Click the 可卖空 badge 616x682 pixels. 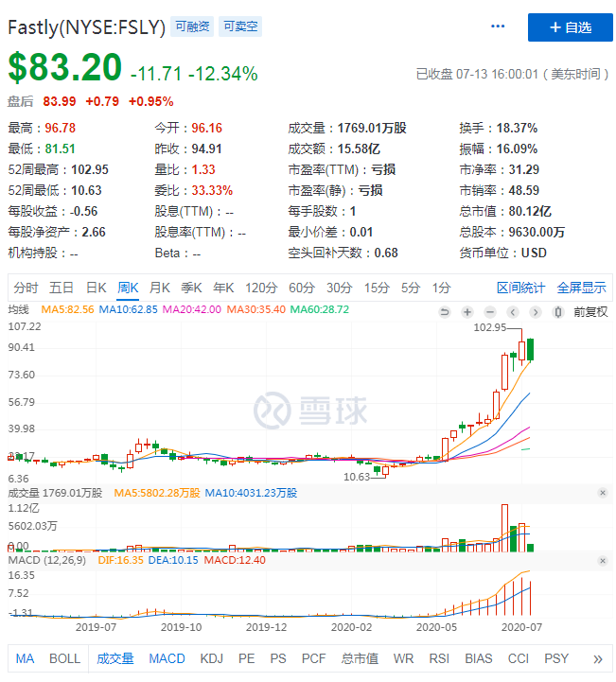[240, 26]
